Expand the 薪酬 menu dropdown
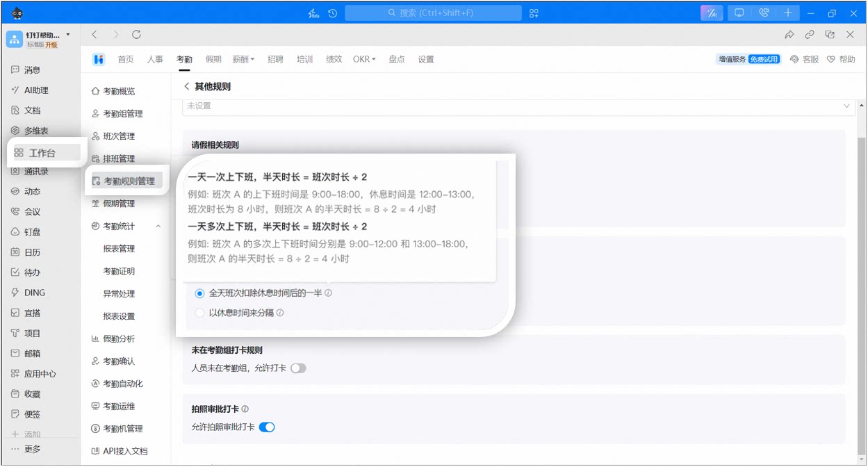 (243, 59)
